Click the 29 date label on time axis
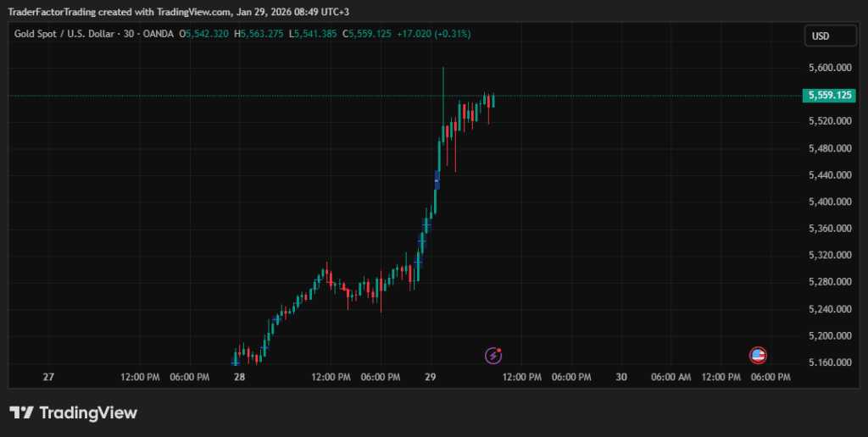The height and width of the screenshot is (437, 868). coord(430,377)
